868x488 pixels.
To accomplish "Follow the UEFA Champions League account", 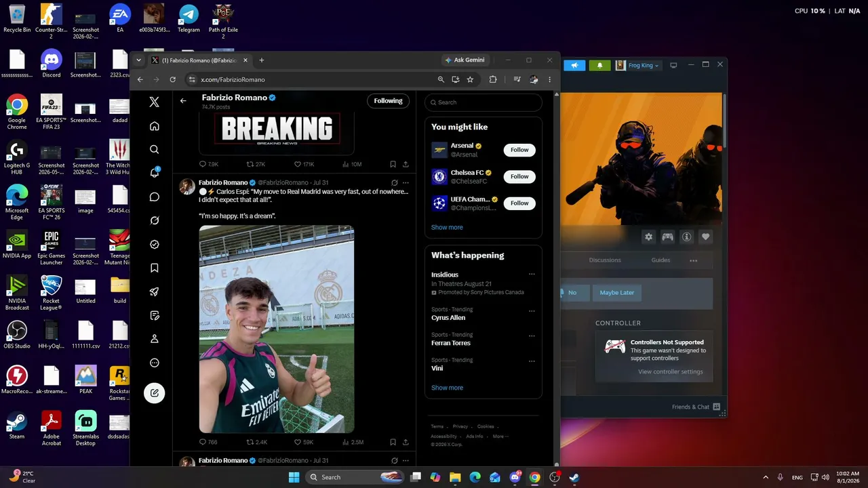I will 519,203.
